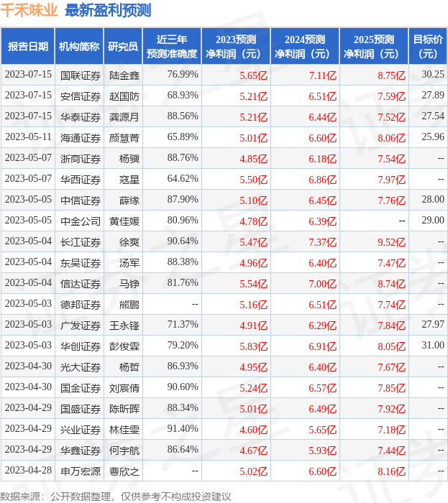
Task: Click target price 27.97
Action: 433,325
